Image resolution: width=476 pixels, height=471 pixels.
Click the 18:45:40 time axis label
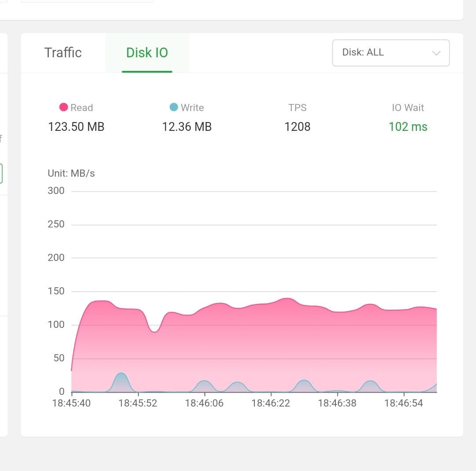point(71,403)
